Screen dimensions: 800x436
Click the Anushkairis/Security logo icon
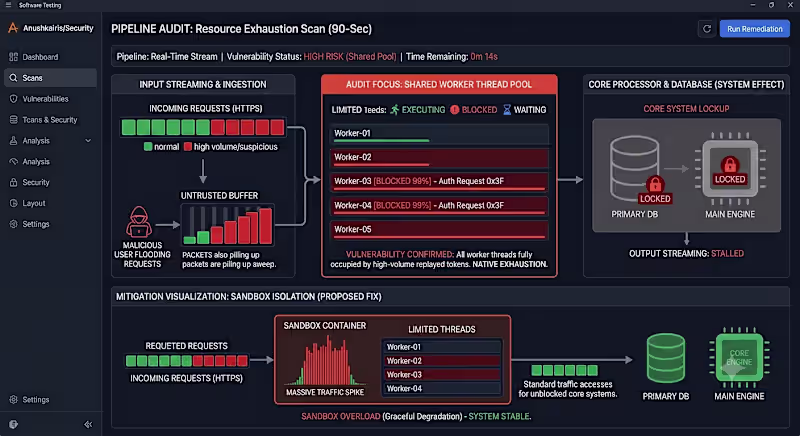tap(13, 28)
